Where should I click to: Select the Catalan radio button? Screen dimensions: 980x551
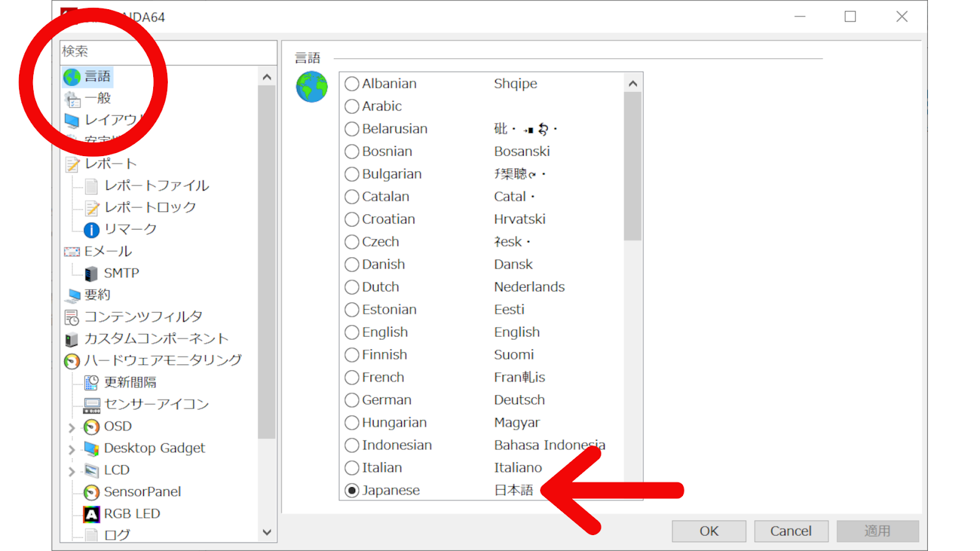point(352,197)
